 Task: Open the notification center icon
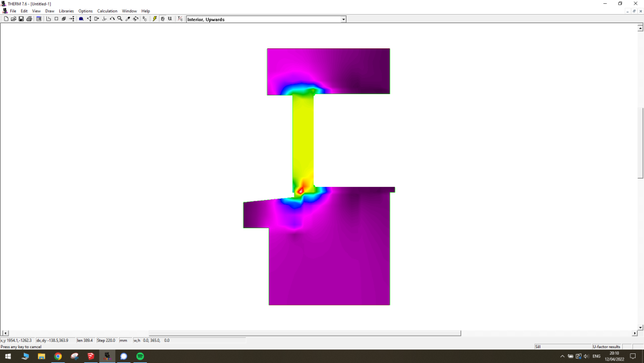[x=633, y=357]
